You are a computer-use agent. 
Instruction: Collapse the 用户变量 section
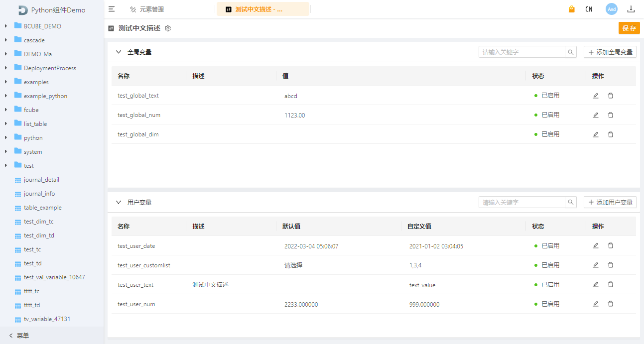pos(119,202)
